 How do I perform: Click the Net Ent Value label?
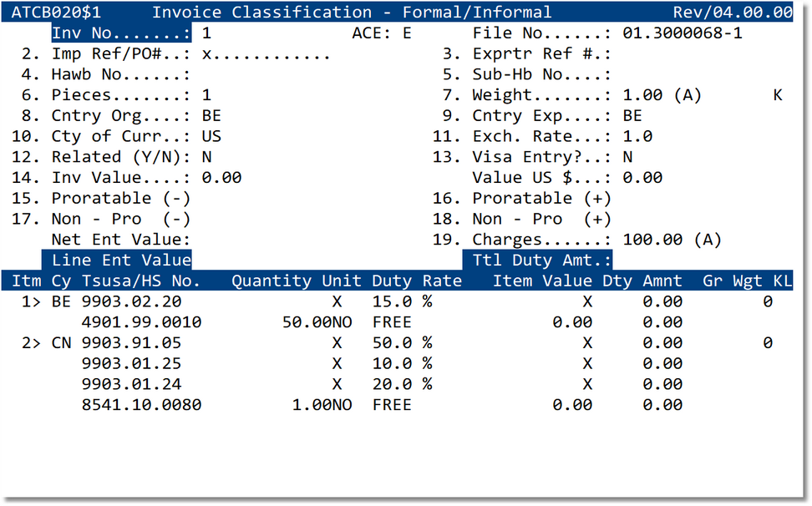[x=120, y=240]
